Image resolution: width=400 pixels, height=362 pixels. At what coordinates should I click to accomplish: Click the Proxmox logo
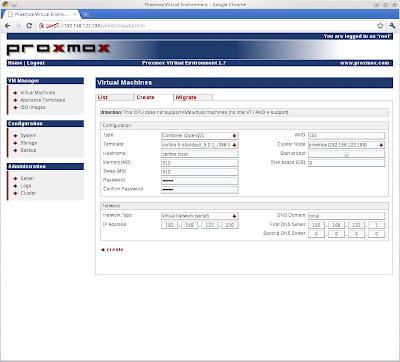coord(58,49)
